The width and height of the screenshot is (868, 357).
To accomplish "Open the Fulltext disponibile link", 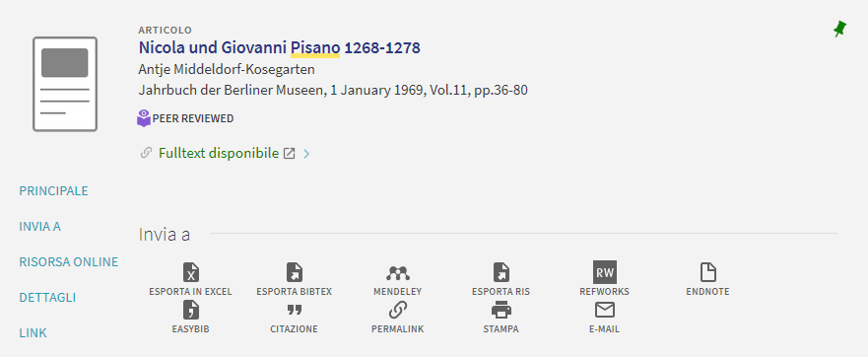I will 219,154.
